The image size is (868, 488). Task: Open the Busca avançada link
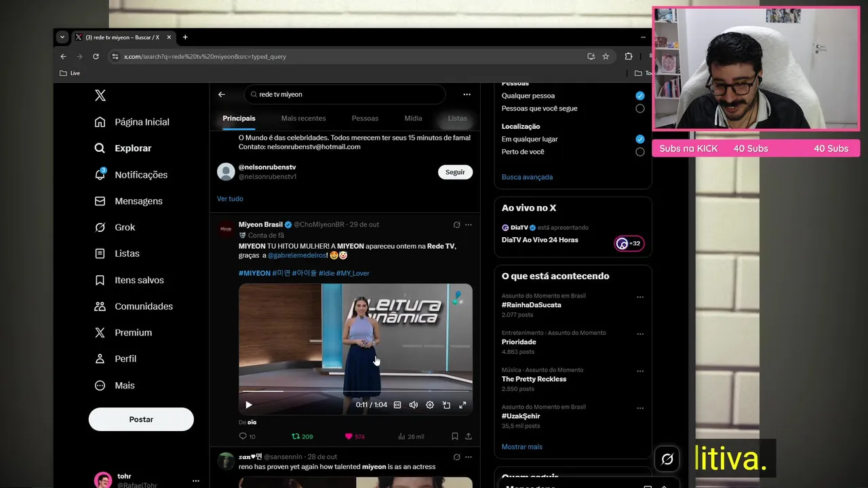[x=527, y=177]
